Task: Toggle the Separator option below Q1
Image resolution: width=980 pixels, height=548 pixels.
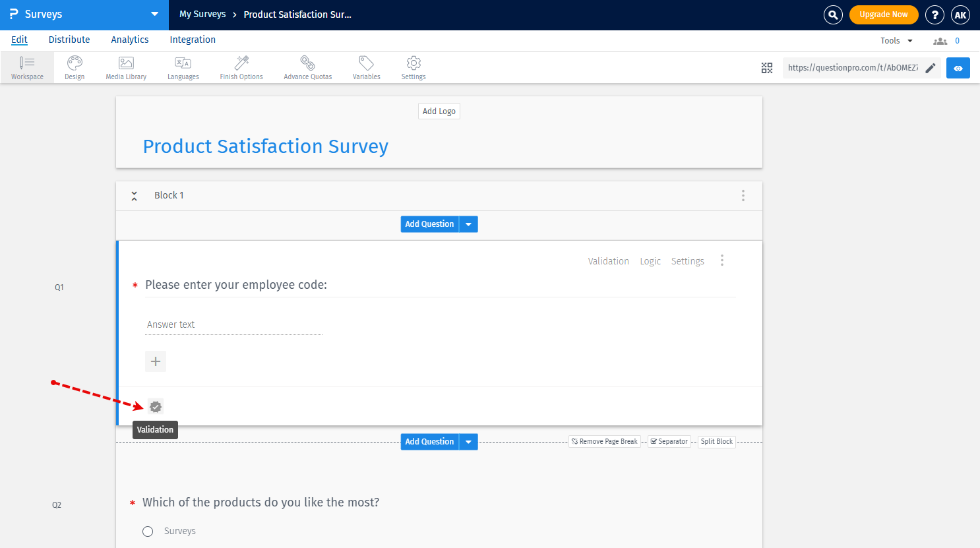Action: coord(669,441)
